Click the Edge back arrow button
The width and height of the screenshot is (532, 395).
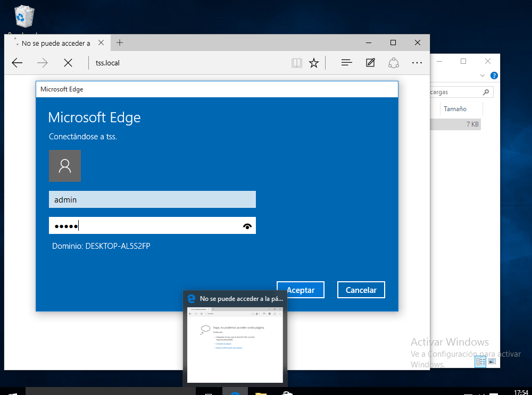coord(17,63)
